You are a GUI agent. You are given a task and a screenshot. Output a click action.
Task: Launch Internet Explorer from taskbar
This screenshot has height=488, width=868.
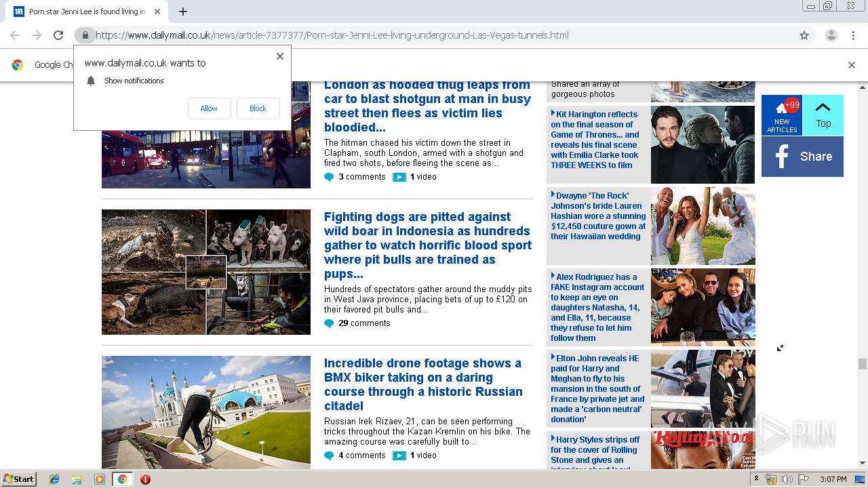coord(54,479)
